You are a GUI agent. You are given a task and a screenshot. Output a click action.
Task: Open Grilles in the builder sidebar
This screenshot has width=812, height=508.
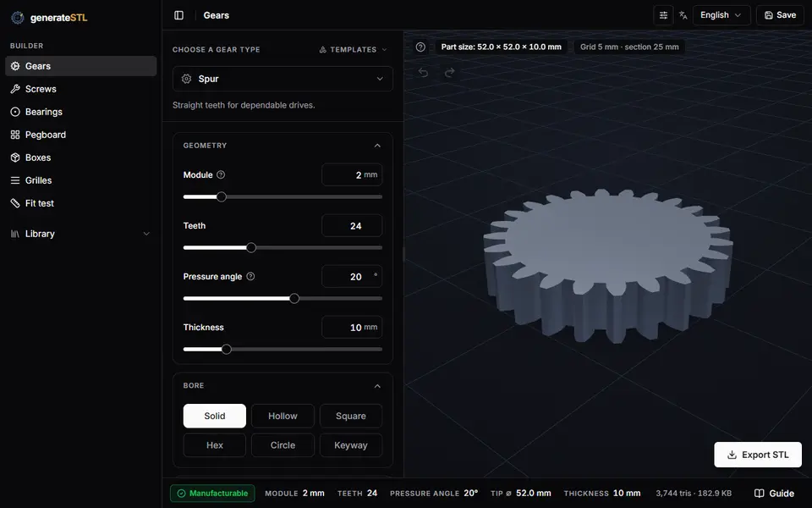click(81, 179)
